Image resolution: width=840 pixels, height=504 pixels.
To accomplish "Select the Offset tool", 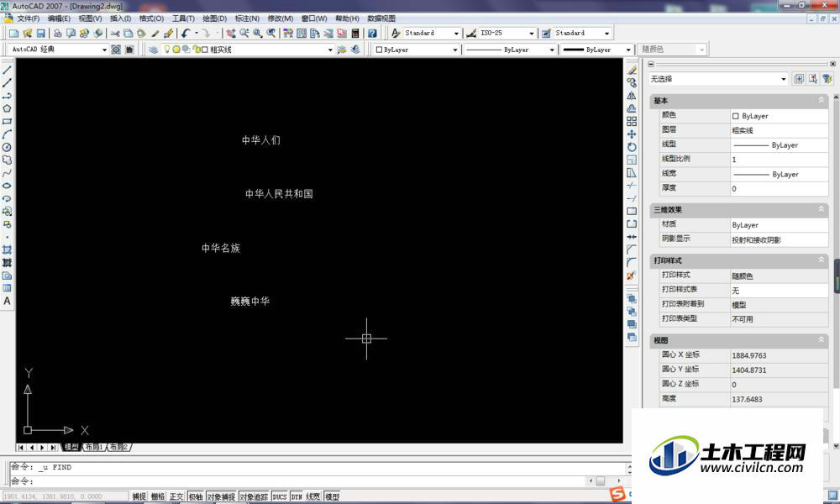I will click(632, 108).
